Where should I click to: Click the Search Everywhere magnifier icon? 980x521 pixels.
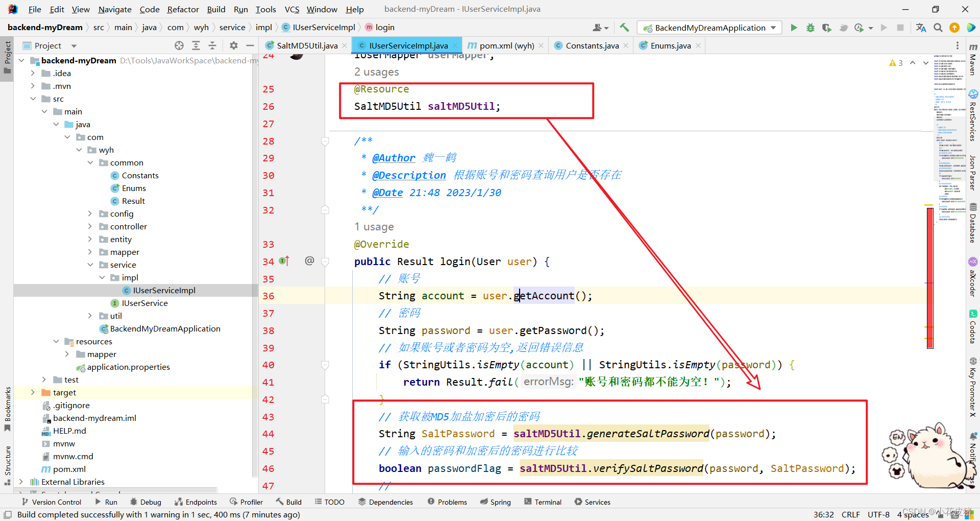[938, 28]
